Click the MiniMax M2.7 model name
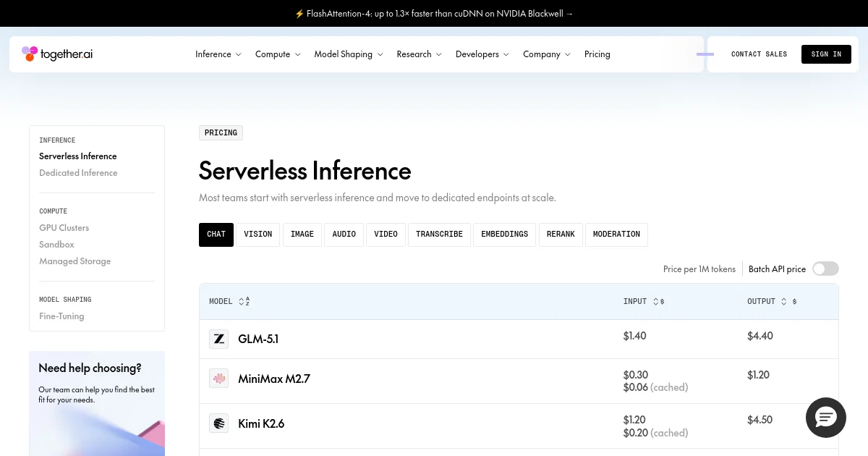The width and height of the screenshot is (868, 456). (274, 379)
